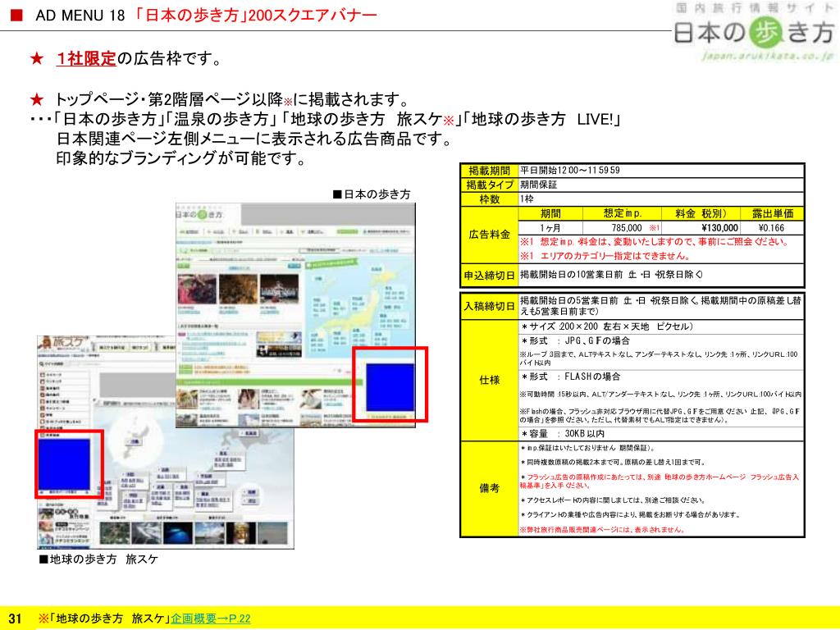Screen dimensions: 840x630
Task: Select the 旅スケ page screenshot
Action: 166,442
